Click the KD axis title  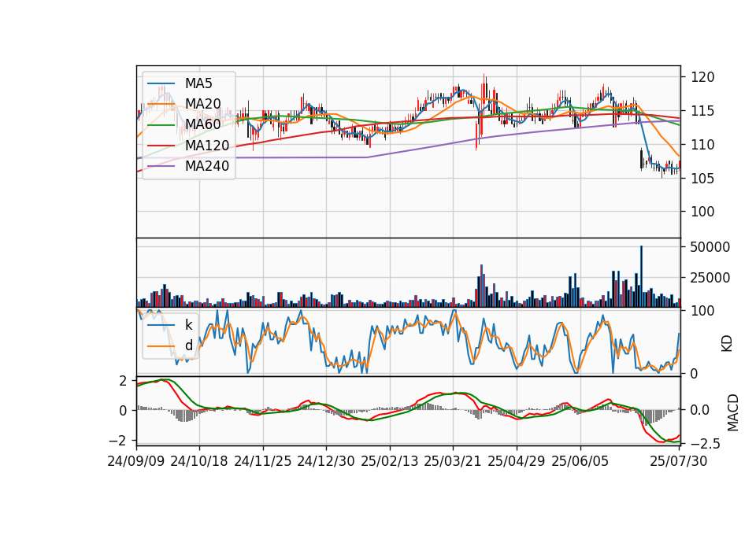pyautogui.click(x=727, y=343)
